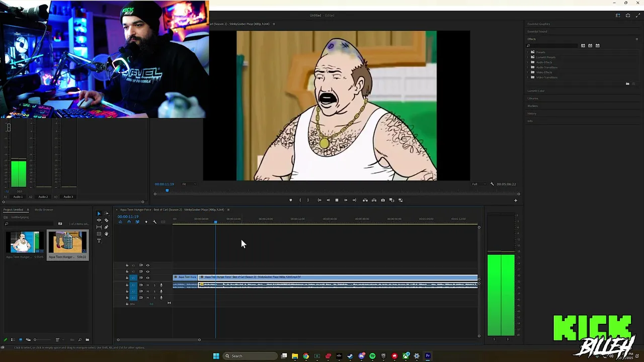Image resolution: width=644 pixels, height=362 pixels.
Task: Filter effects by 32-bit Color icon
Action: click(x=590, y=45)
